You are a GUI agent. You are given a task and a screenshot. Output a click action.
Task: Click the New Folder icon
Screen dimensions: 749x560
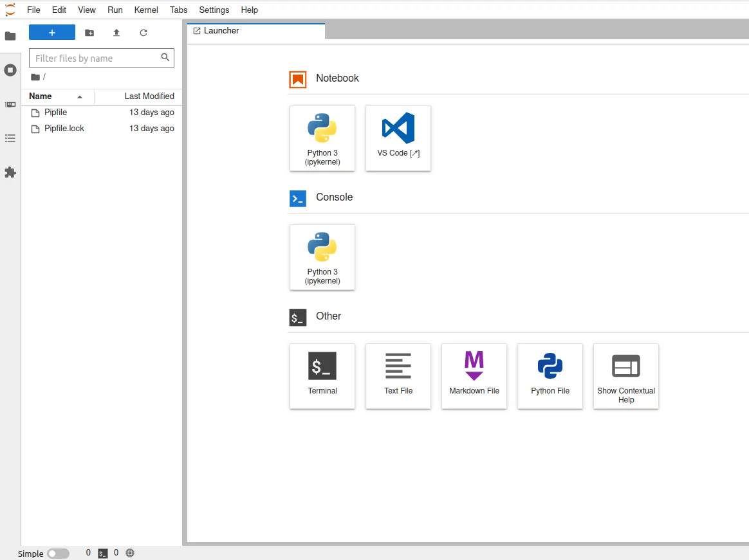coord(89,33)
